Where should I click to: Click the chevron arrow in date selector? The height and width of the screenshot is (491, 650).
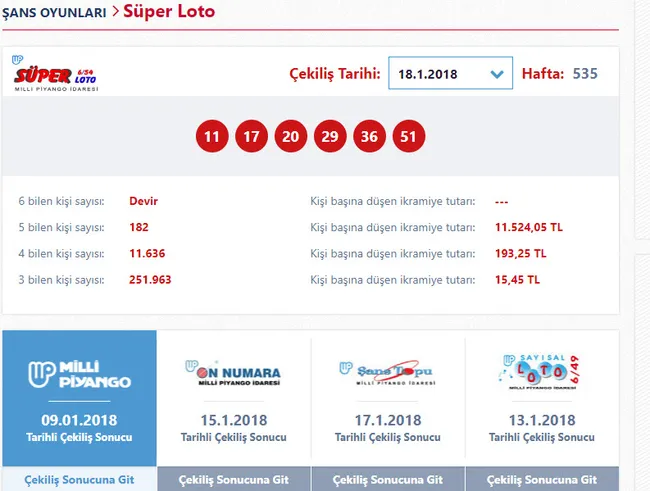(497, 75)
